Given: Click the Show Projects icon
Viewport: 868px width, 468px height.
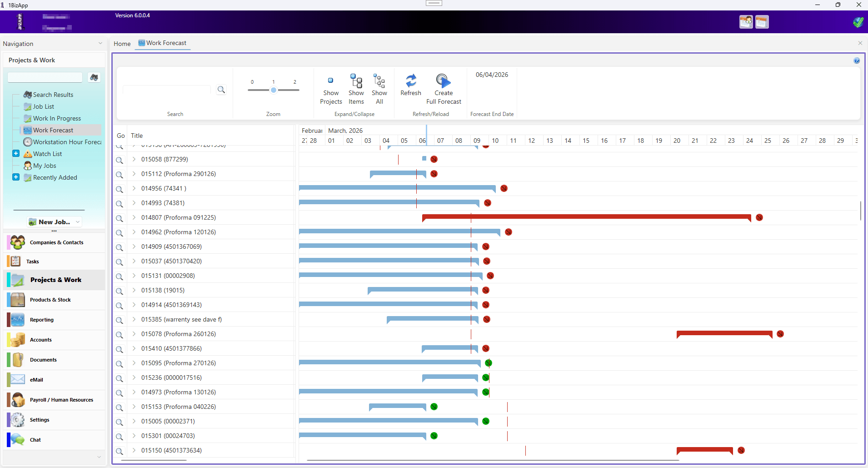Looking at the screenshot, I should click(x=330, y=81).
